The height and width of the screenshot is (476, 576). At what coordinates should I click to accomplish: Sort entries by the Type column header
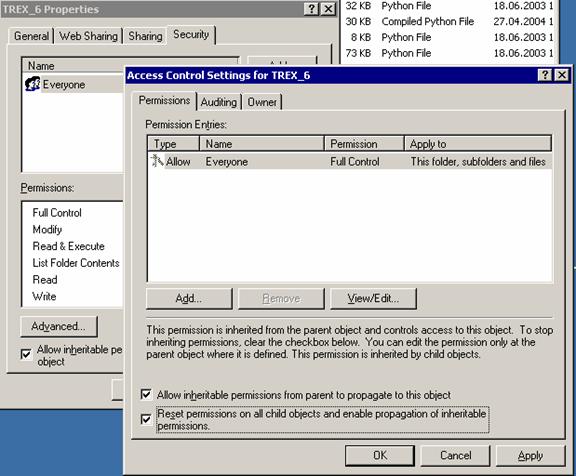[x=173, y=144]
